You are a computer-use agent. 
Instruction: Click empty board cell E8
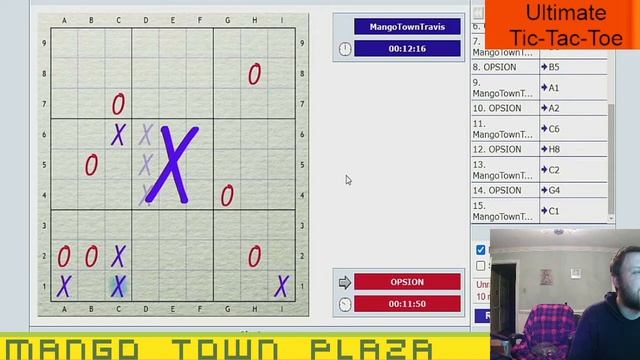[173, 74]
